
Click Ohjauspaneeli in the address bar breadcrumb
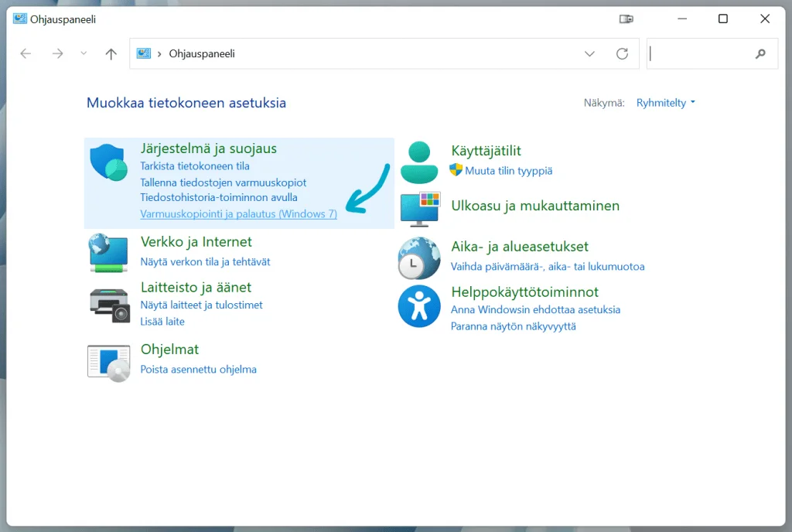click(202, 54)
